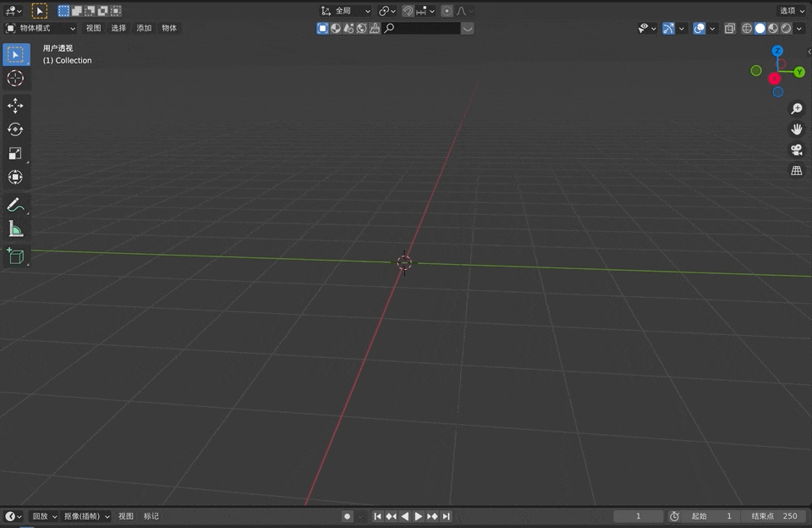812x528 pixels.
Task: Open the 物体模式 mode dropdown
Action: [x=41, y=28]
